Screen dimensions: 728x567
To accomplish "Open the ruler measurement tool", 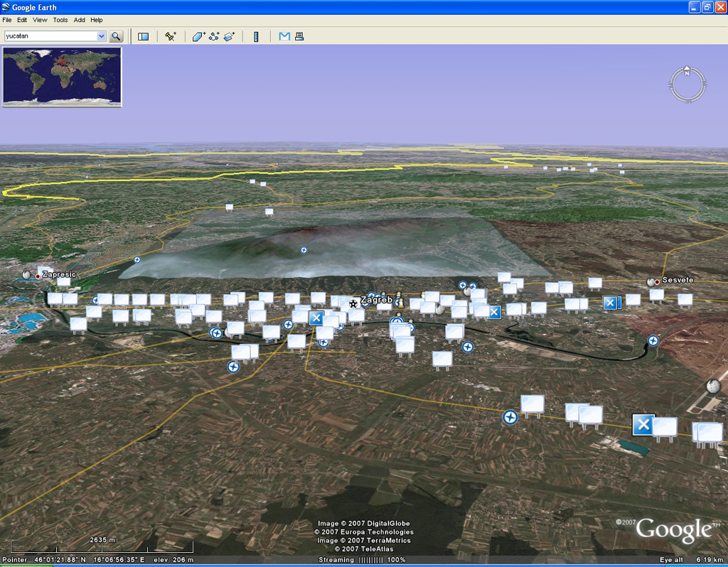I will pos(256,36).
